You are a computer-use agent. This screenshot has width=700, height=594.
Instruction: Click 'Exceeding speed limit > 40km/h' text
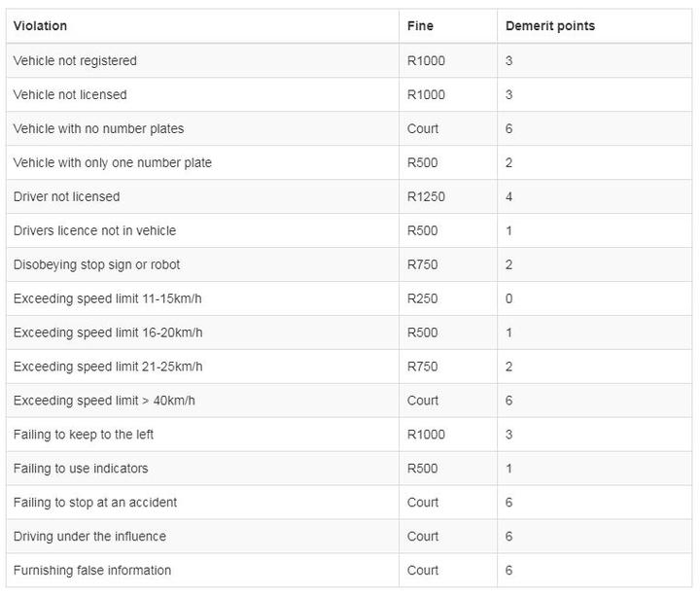[104, 401]
